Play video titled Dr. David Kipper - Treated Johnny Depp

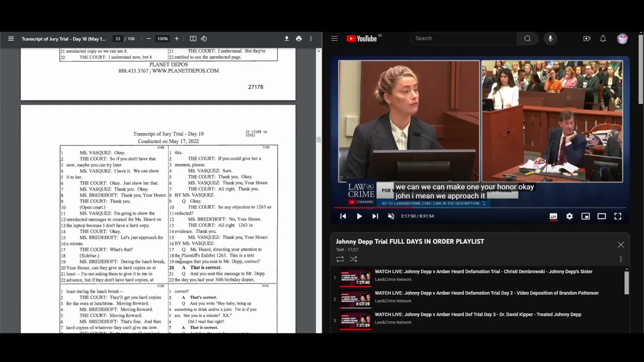tap(478, 315)
